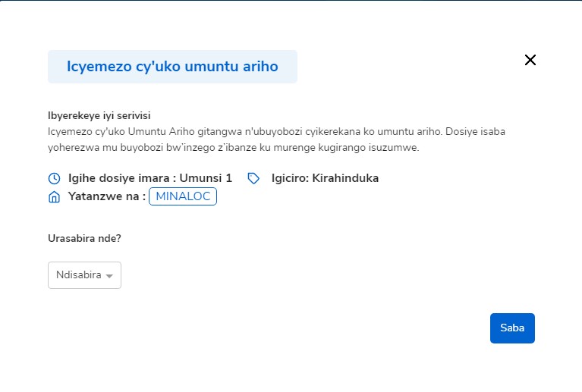The image size is (582, 392).
Task: Click the Umunsi 1 duration value
Action: (206, 179)
